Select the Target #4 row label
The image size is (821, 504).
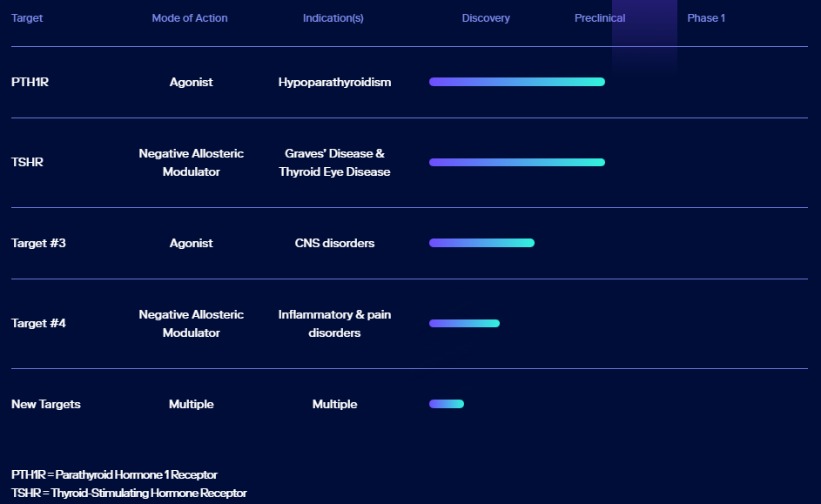[38, 324]
